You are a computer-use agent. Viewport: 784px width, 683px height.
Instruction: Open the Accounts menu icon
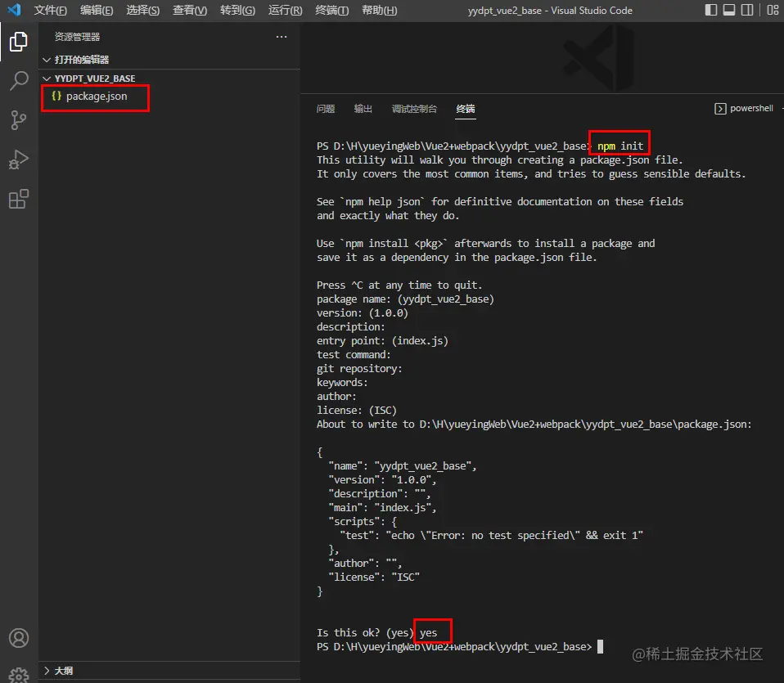click(19, 638)
